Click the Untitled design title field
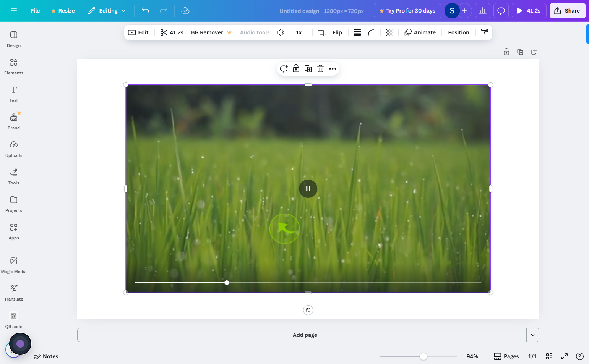 pyautogui.click(x=321, y=11)
